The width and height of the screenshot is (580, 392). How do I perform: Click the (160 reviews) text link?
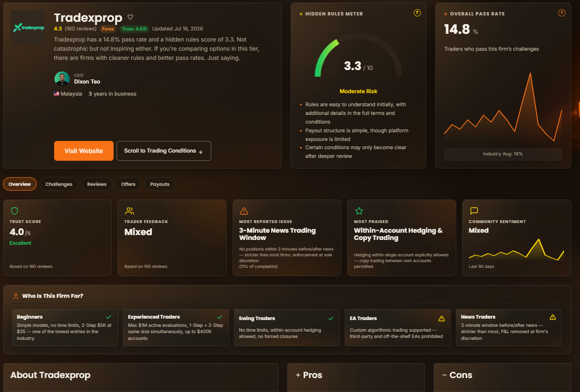[81, 29]
